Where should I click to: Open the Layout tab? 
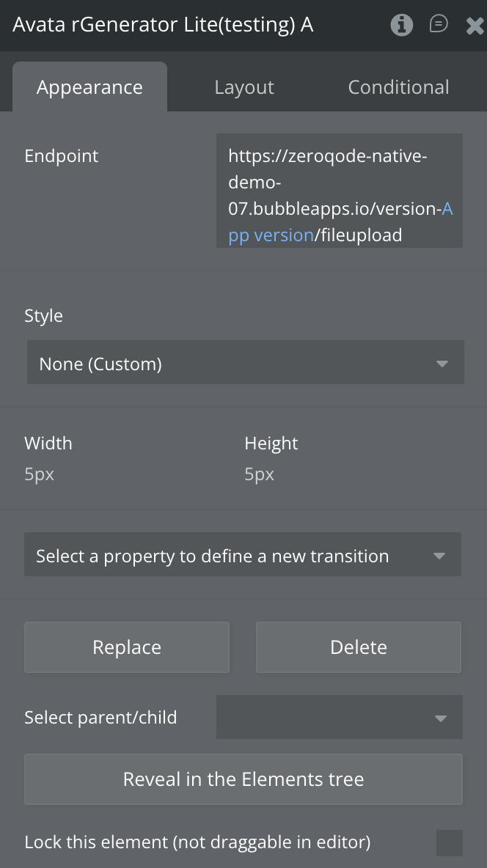pyautogui.click(x=244, y=87)
